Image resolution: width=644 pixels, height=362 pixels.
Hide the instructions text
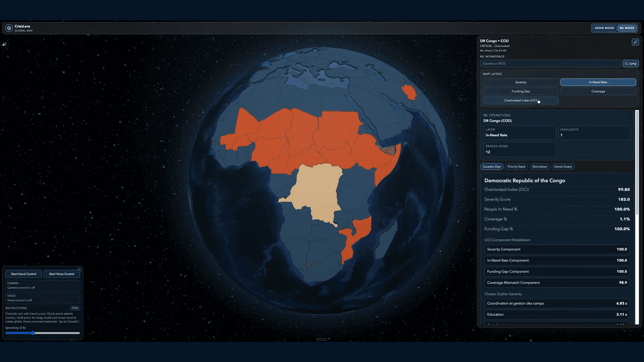[x=74, y=308]
